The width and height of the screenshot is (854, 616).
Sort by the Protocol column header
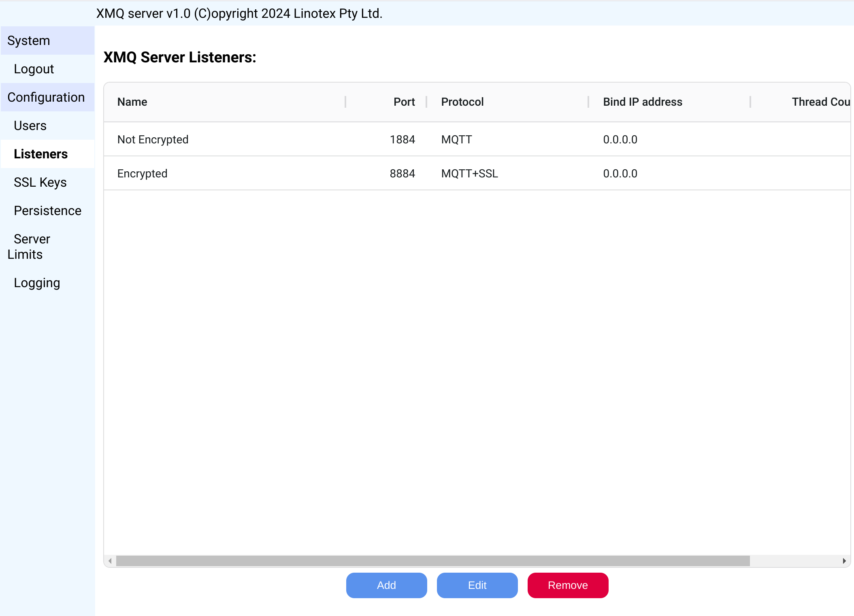tap(508, 102)
